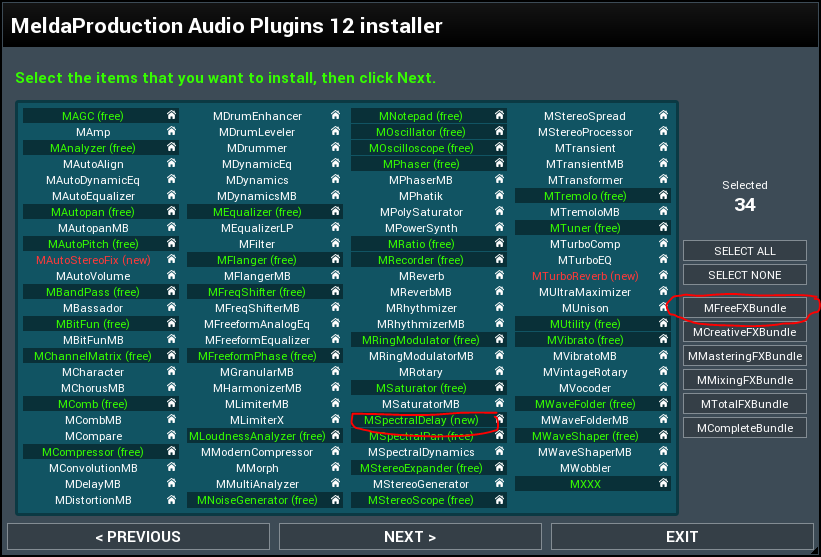Select MMultiAnalyzer for installation
Image resolution: width=821 pixels, height=557 pixels.
pos(257,484)
